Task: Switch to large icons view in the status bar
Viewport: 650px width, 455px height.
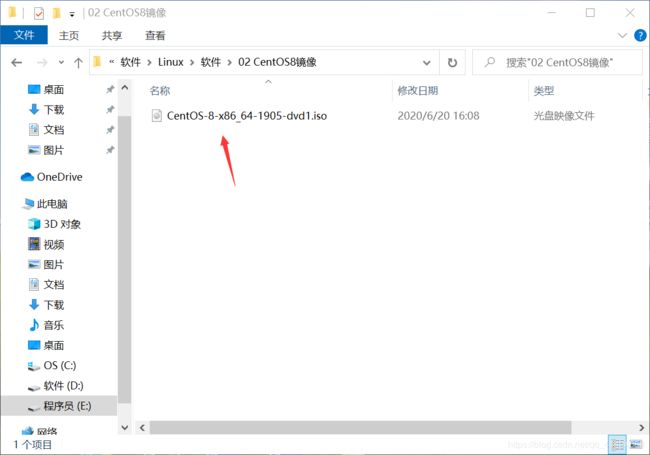Action: 635,445
